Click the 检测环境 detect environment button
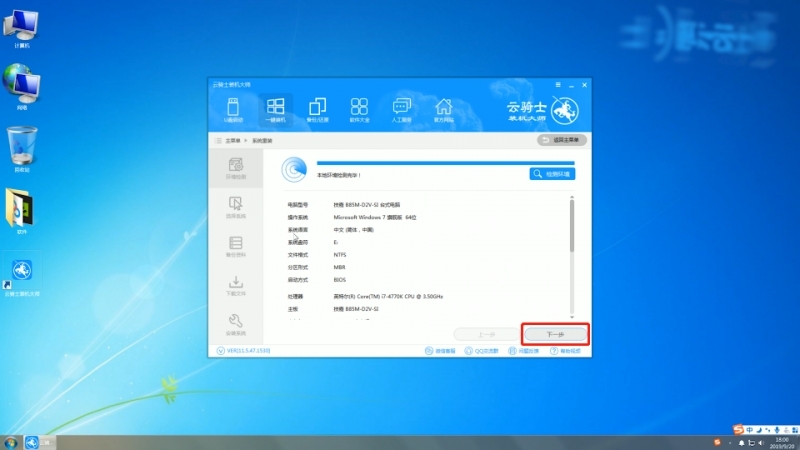 pyautogui.click(x=553, y=174)
